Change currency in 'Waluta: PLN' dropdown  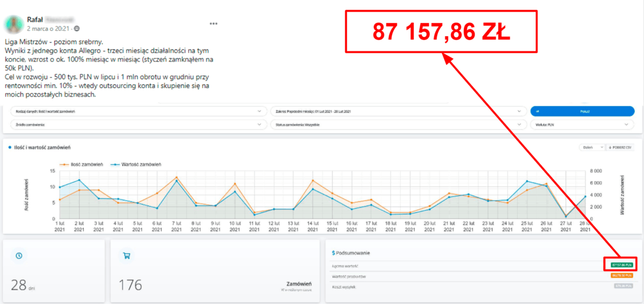point(582,125)
